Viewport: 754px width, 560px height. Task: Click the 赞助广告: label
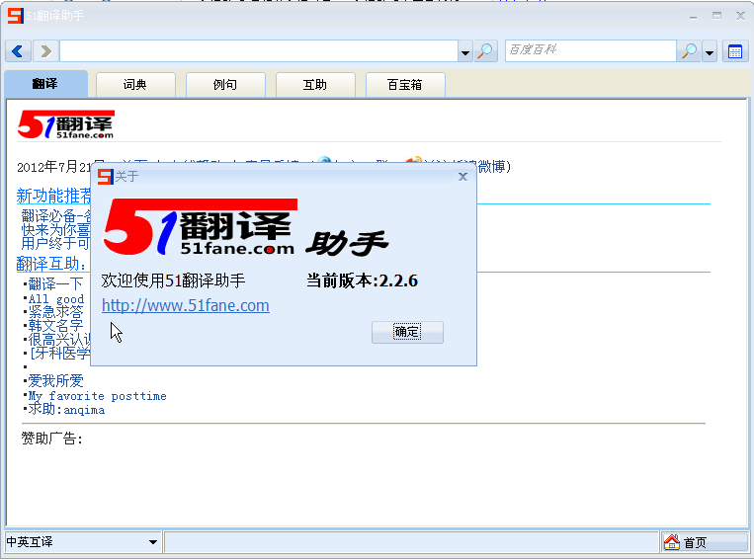point(52,439)
